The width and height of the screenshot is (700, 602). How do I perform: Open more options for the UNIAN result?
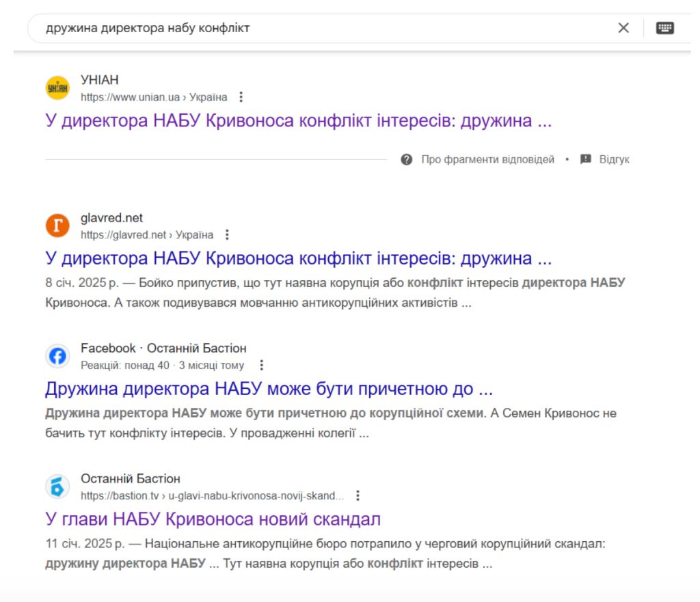click(x=241, y=97)
